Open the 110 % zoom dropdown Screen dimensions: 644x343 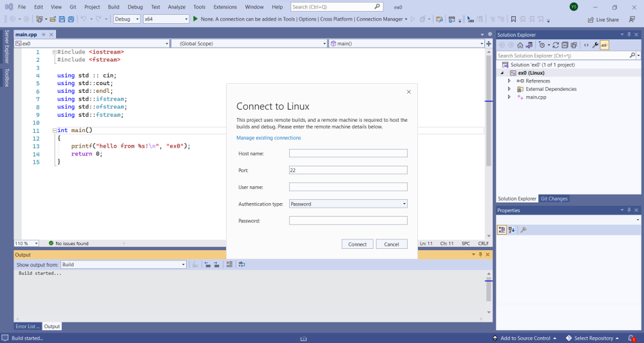[26, 244]
